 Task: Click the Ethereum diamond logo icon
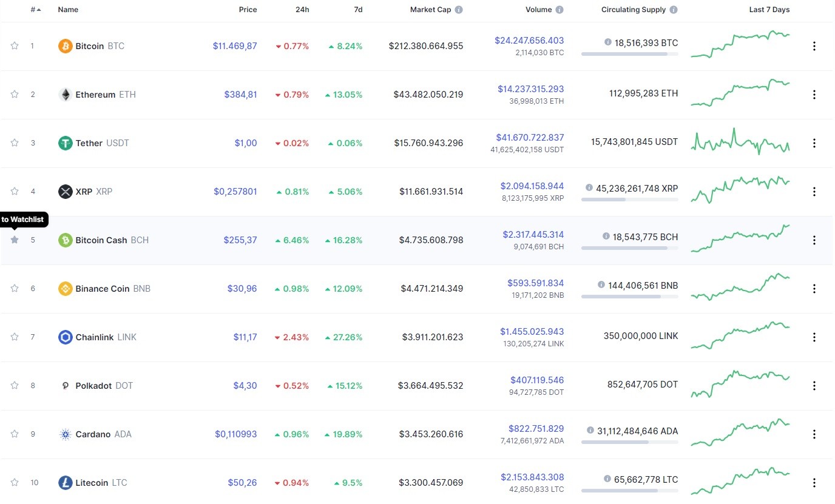click(x=65, y=95)
